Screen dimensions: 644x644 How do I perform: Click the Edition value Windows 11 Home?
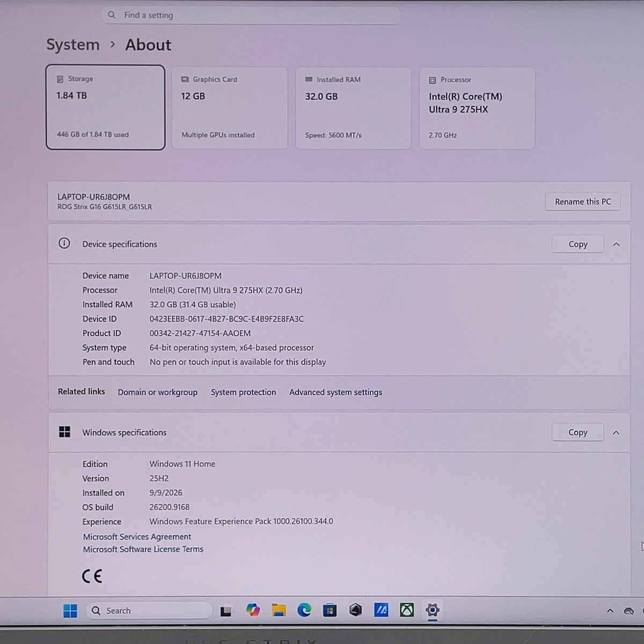click(182, 464)
